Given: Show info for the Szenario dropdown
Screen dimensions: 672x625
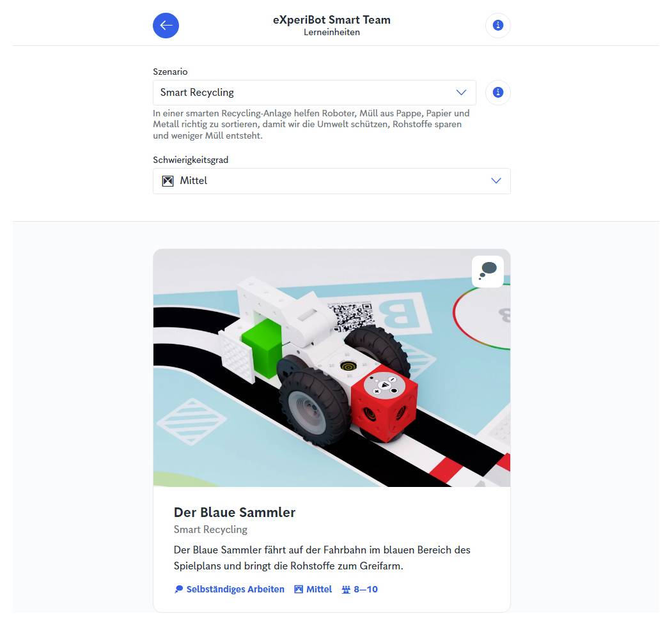Looking at the screenshot, I should (497, 92).
